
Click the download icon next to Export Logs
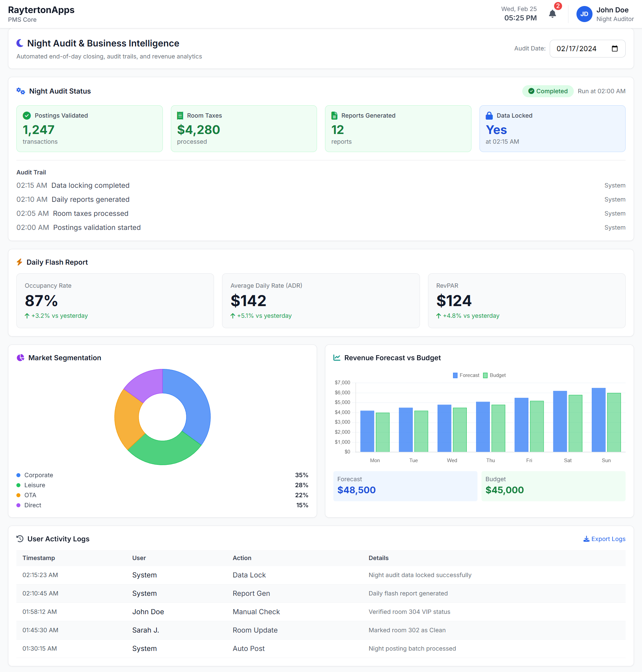586,539
